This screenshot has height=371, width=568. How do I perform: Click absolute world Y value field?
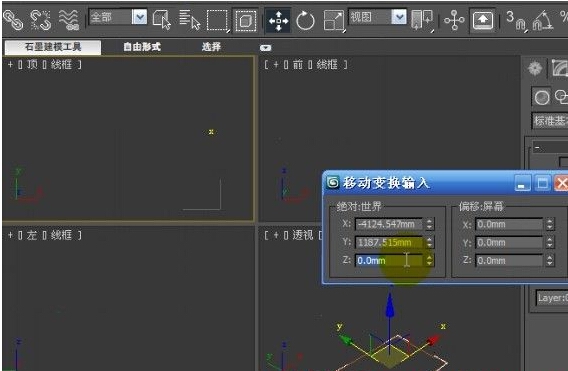click(388, 242)
